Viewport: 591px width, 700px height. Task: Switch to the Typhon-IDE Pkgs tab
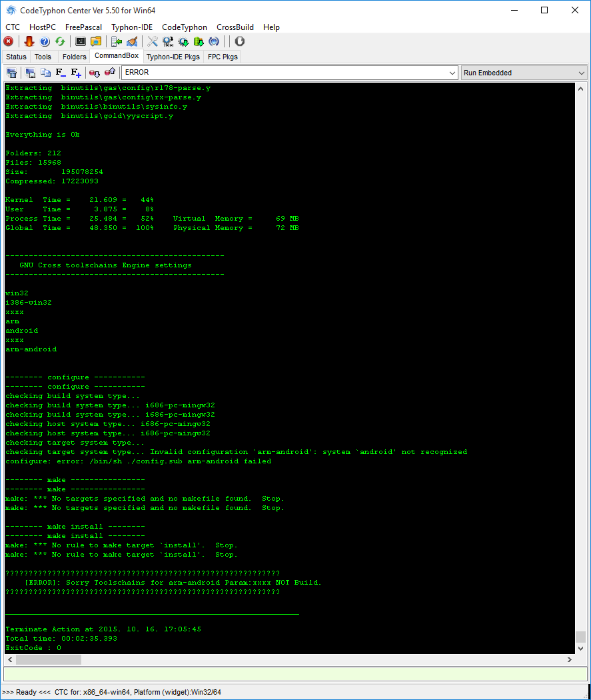[x=173, y=57]
